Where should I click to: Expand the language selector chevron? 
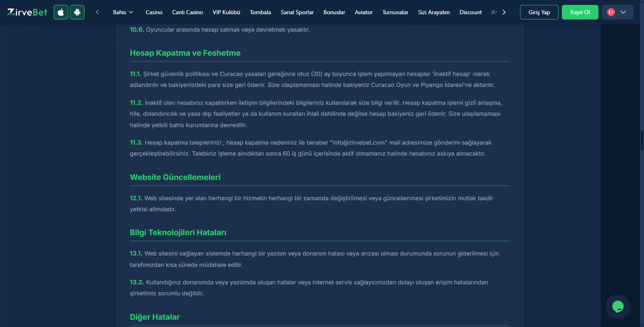click(623, 12)
